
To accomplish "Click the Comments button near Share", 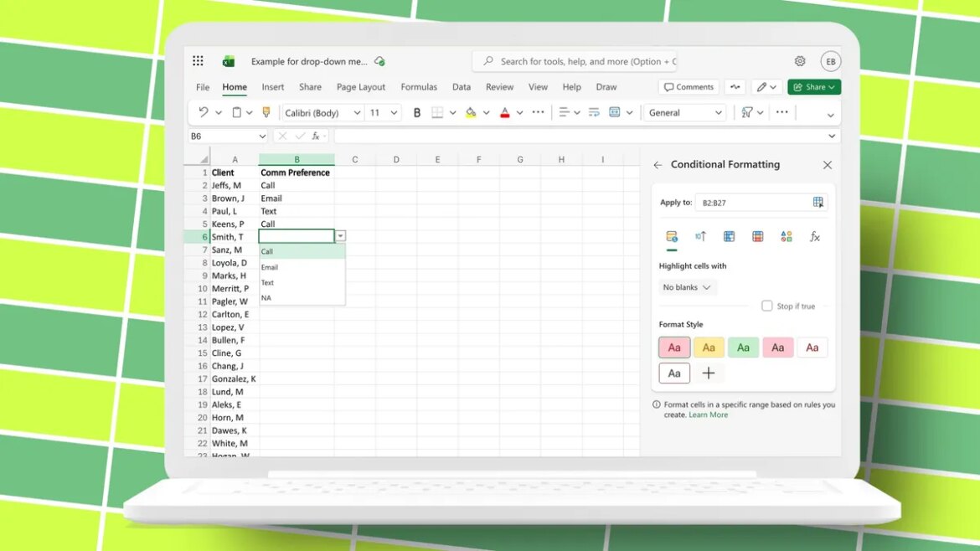I will pos(688,86).
